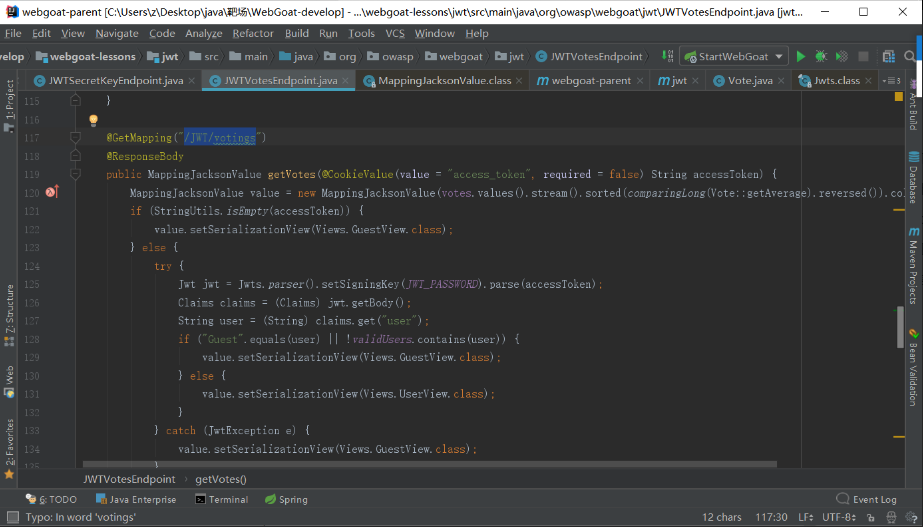Open the TODO tool window
Screen dimensions: 923x527
[x=51, y=499]
